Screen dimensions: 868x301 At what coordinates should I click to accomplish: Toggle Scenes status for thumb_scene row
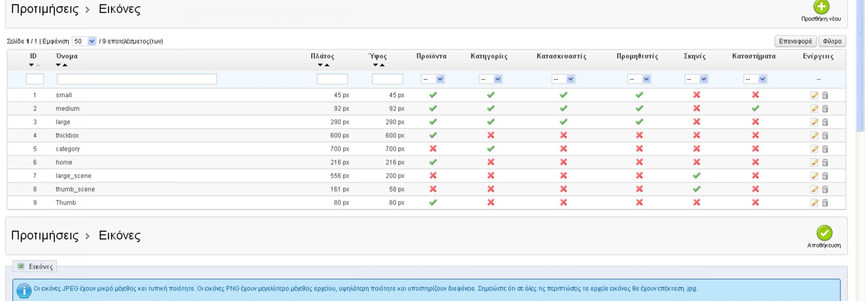click(696, 189)
